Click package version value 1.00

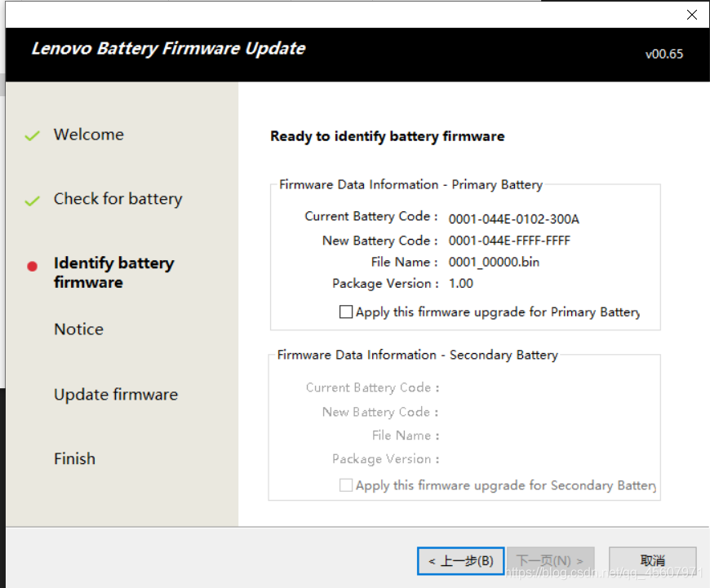point(461,283)
